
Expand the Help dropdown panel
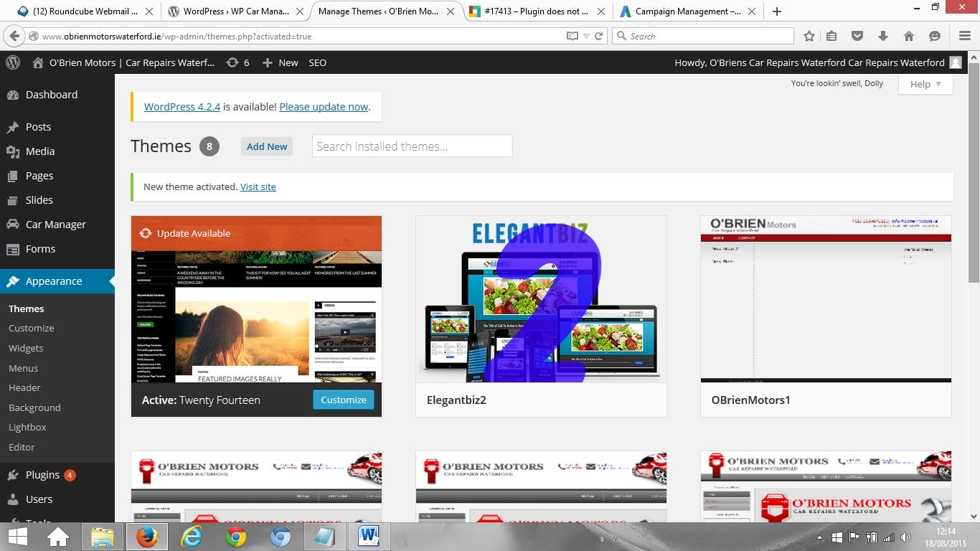[x=925, y=84]
